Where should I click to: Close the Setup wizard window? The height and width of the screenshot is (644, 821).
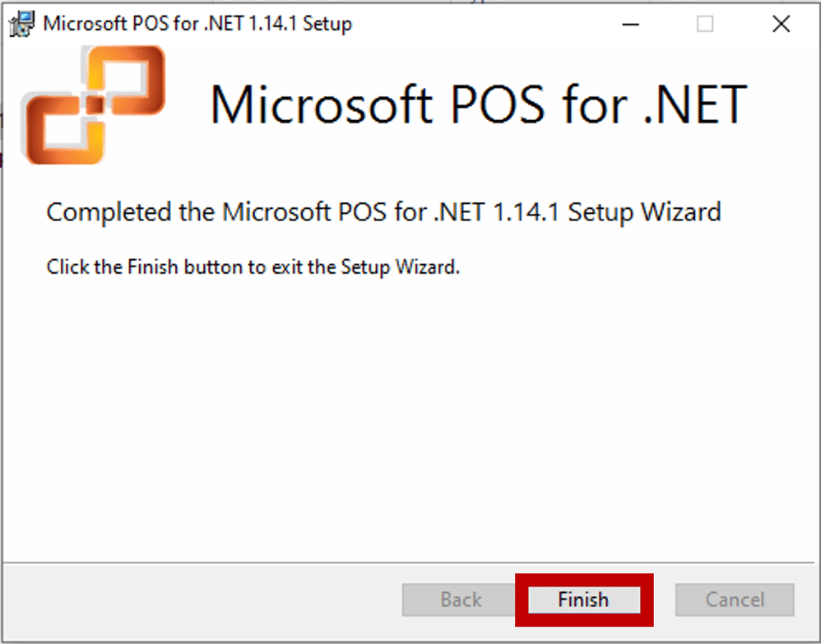[781, 24]
